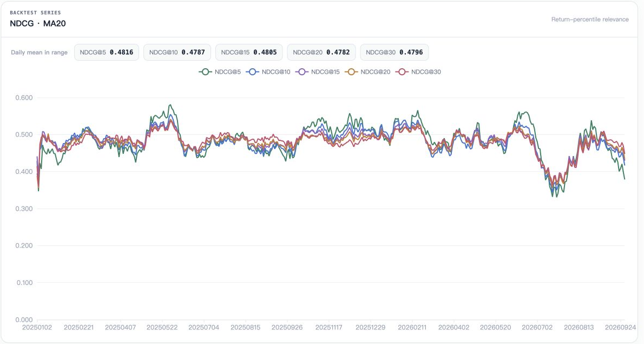Click the Return-percentile relevance label
644x344 pixels.
point(590,20)
